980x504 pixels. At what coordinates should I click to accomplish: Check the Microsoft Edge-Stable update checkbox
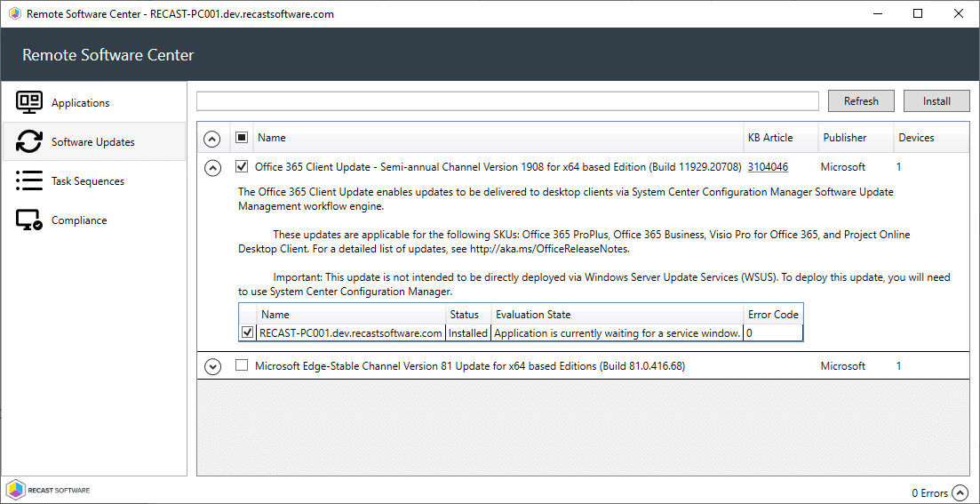(x=242, y=365)
